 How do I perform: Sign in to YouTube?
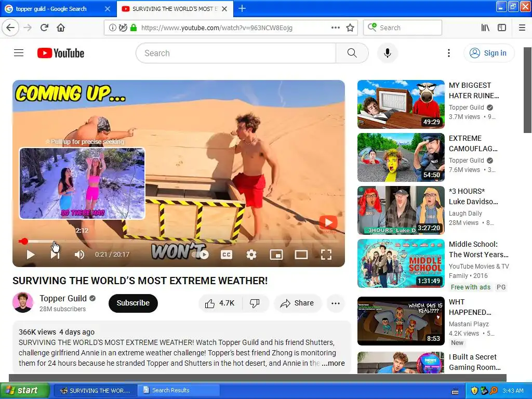pos(489,53)
